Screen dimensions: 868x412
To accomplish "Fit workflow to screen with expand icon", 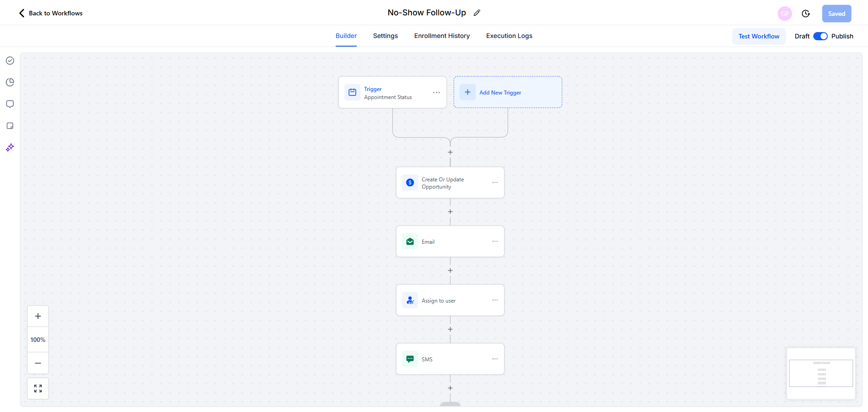I will [x=38, y=388].
